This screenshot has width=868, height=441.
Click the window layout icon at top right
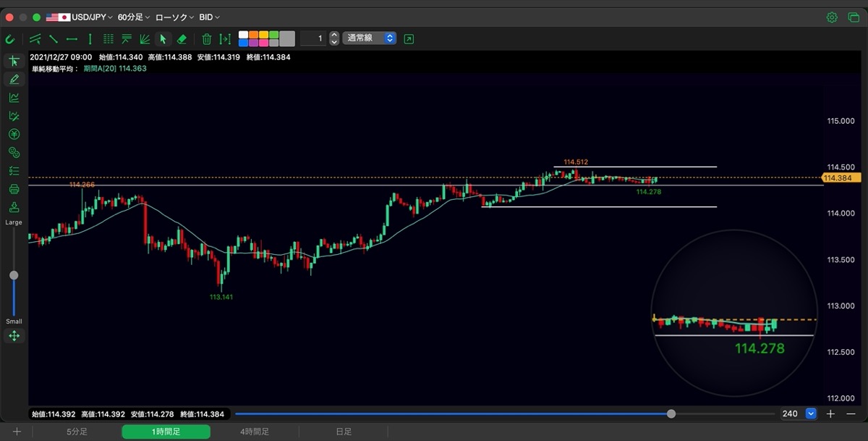[x=853, y=17]
